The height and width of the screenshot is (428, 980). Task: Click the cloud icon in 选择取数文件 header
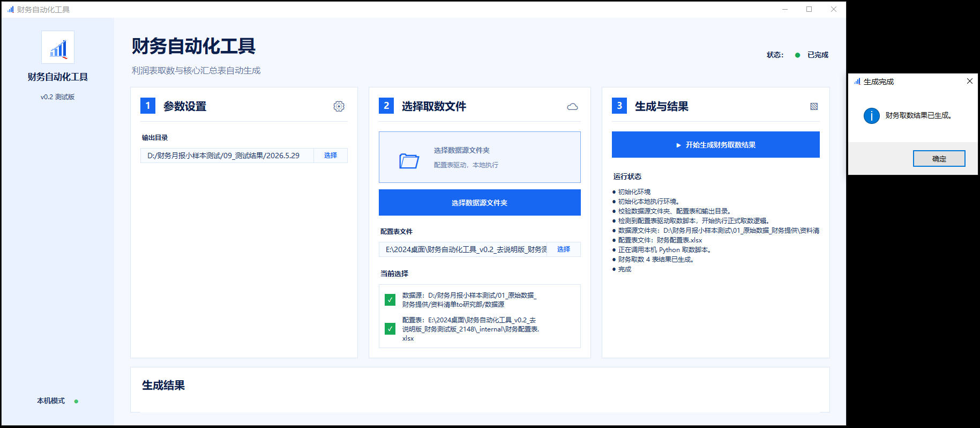pyautogui.click(x=572, y=107)
